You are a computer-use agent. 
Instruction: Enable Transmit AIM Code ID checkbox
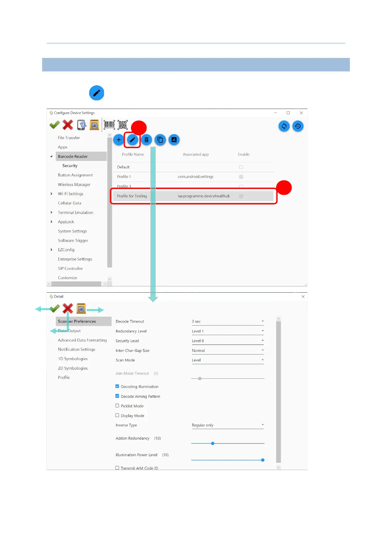point(117,468)
